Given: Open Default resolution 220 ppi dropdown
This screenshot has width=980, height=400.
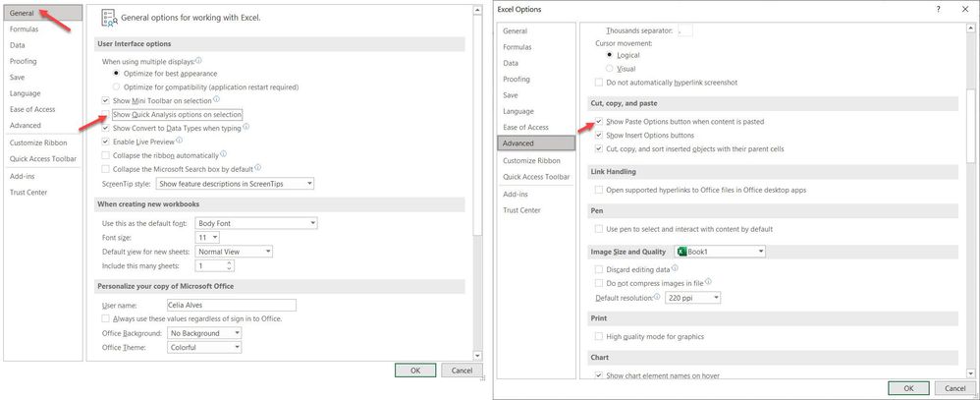Looking at the screenshot, I should 692,298.
